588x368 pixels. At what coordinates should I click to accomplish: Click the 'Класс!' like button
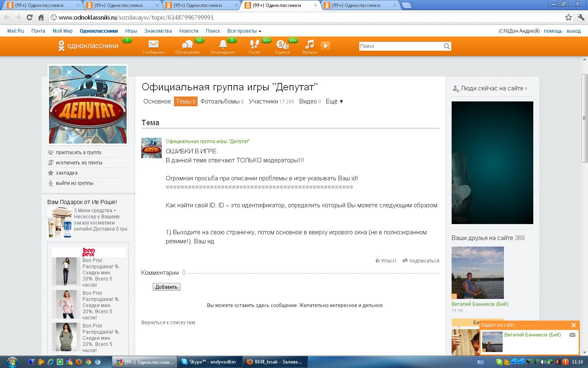(386, 261)
